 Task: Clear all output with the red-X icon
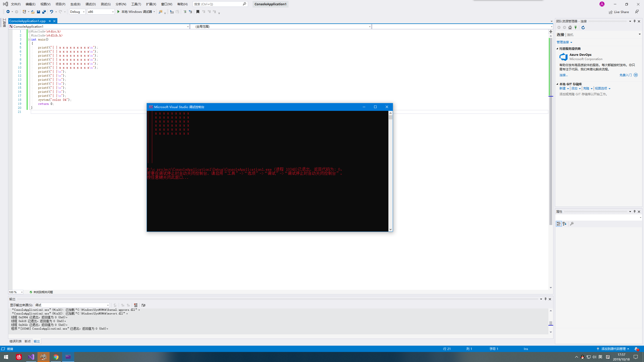click(x=136, y=305)
